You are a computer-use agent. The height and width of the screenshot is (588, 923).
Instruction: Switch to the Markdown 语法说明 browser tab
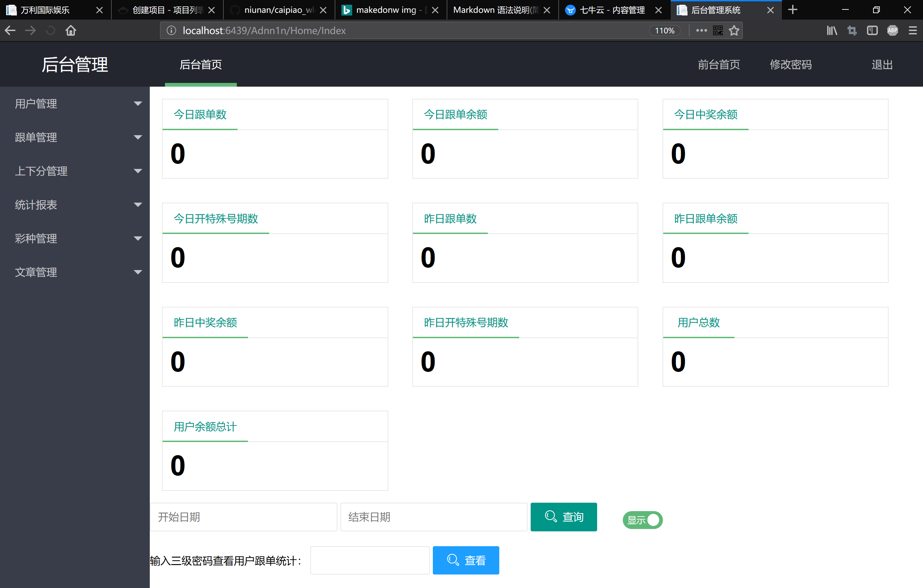click(x=495, y=10)
